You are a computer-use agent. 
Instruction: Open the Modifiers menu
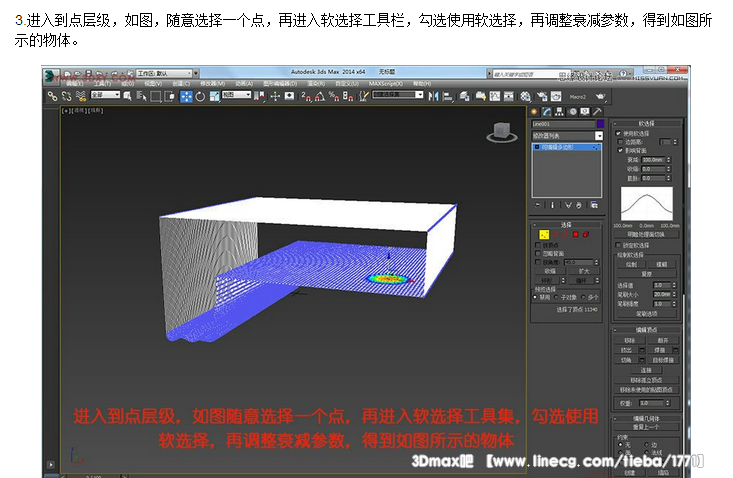[x=212, y=84]
